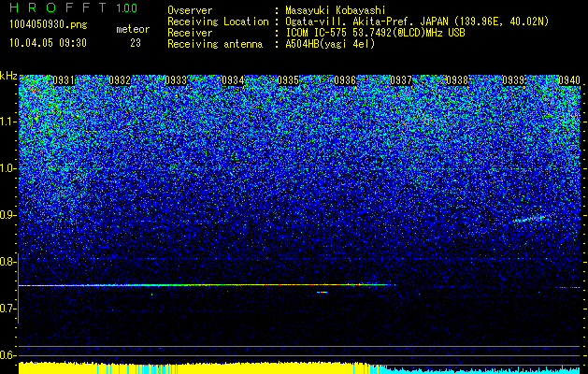The height and width of the screenshot is (374, 588).
Task: Click the 0937 time marker
Action: coord(401,80)
